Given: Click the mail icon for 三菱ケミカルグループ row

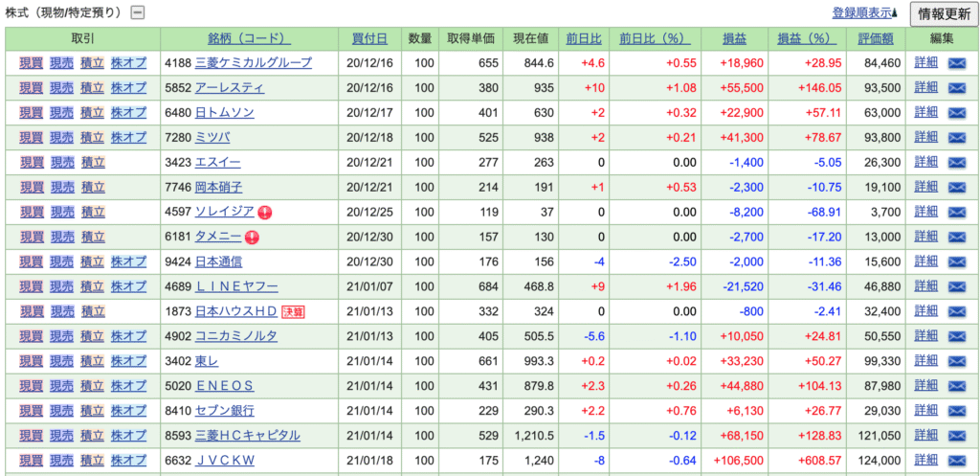Looking at the screenshot, I should click(x=958, y=63).
